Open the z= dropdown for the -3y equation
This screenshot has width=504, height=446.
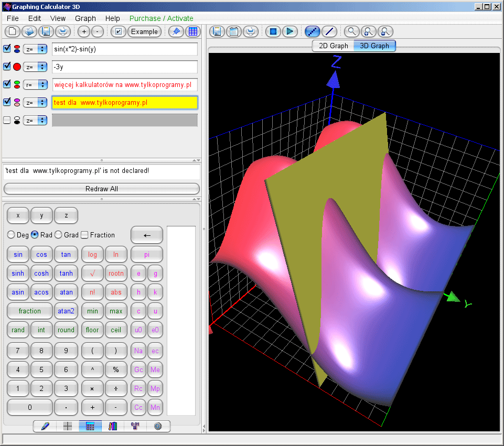tap(35, 67)
